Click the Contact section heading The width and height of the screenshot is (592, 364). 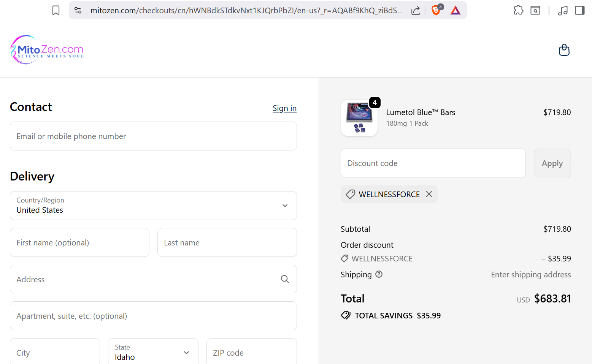[x=31, y=107]
